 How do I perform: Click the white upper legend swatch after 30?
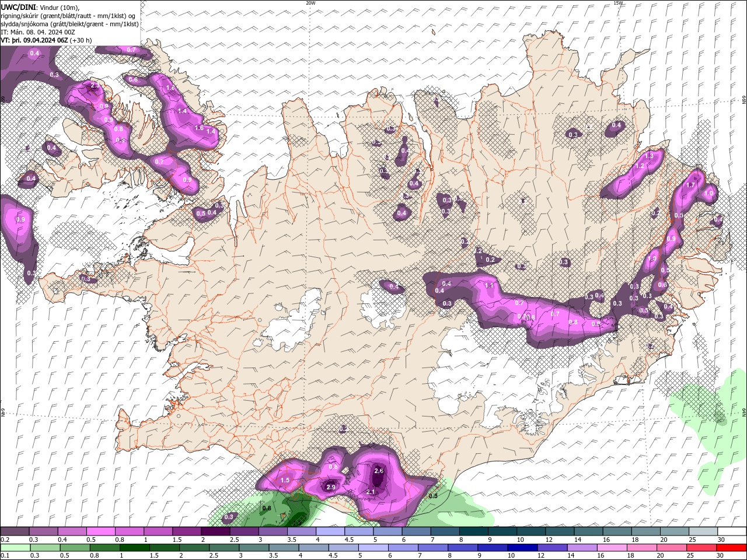(732, 531)
